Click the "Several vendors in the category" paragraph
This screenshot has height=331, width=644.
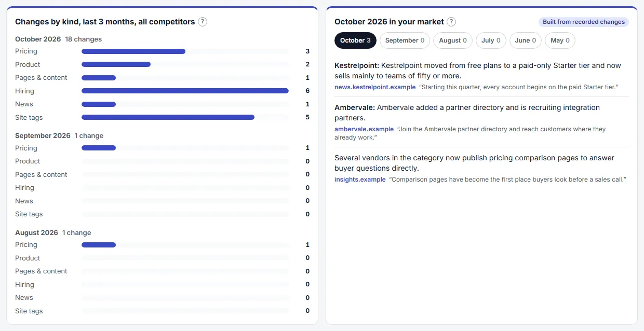(x=474, y=163)
